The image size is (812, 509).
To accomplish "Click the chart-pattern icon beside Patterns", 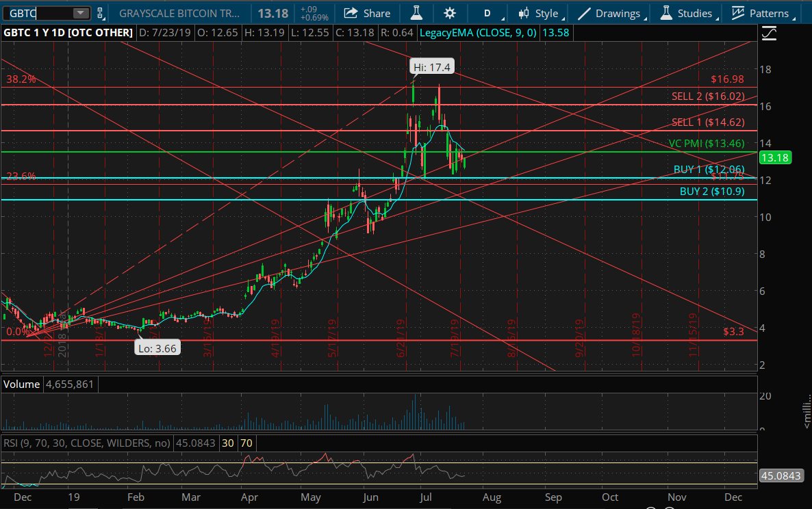I will click(x=738, y=13).
